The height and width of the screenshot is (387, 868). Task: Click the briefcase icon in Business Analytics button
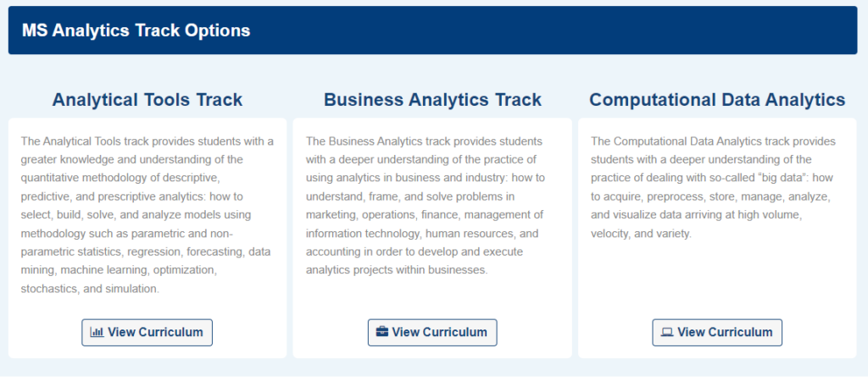(x=382, y=332)
